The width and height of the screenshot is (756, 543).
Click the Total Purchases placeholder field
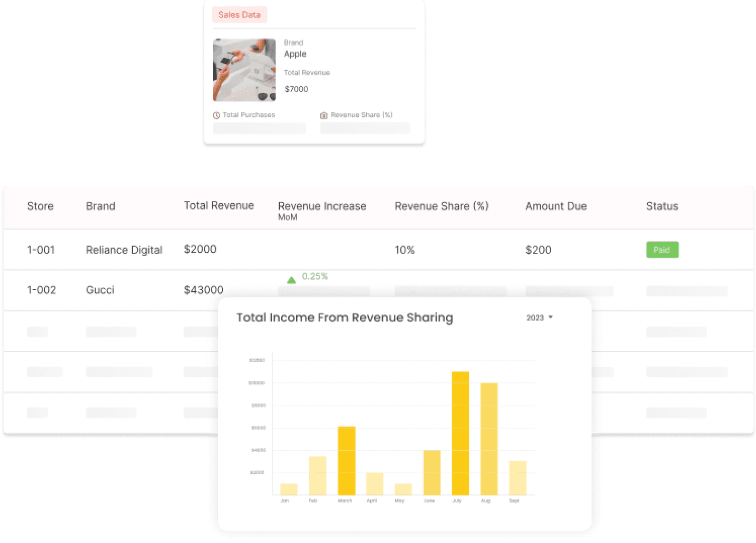[x=259, y=128]
